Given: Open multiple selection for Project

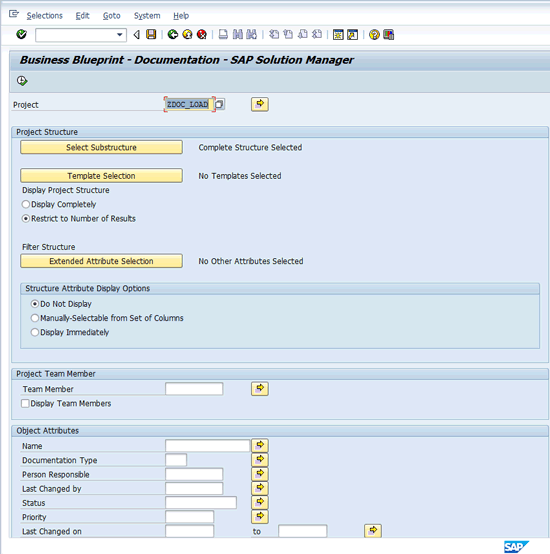Looking at the screenshot, I should point(260,104).
